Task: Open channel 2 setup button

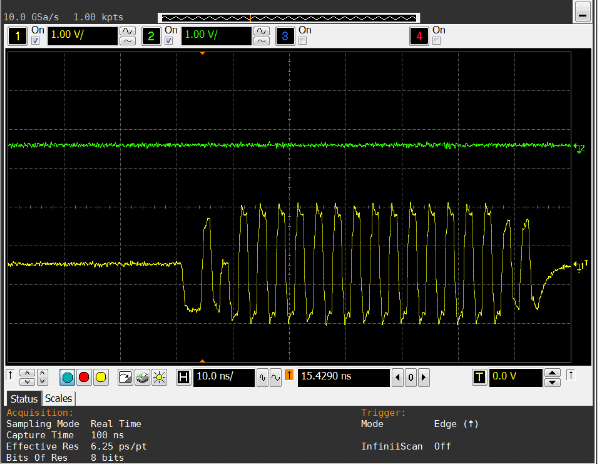Action: pyautogui.click(x=151, y=36)
